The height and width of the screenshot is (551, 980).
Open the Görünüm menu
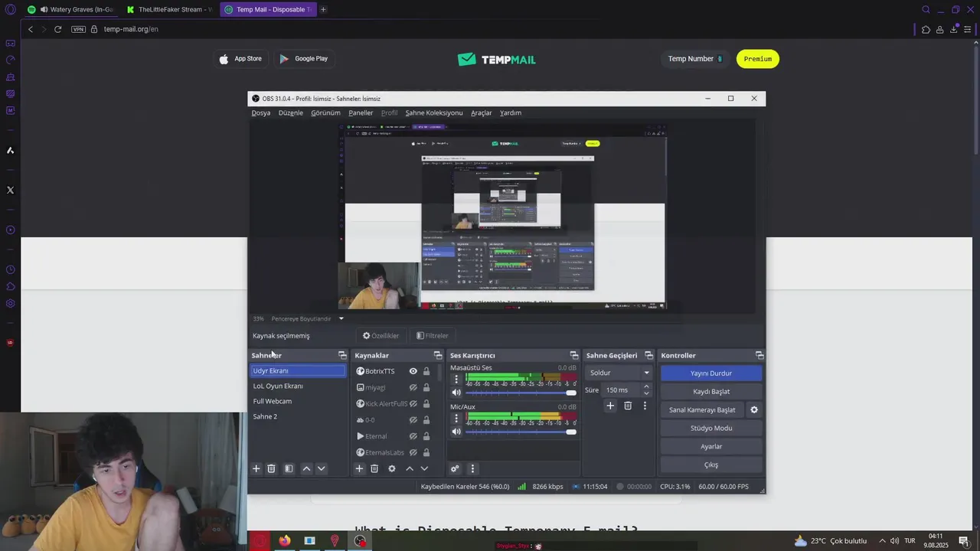coord(325,112)
